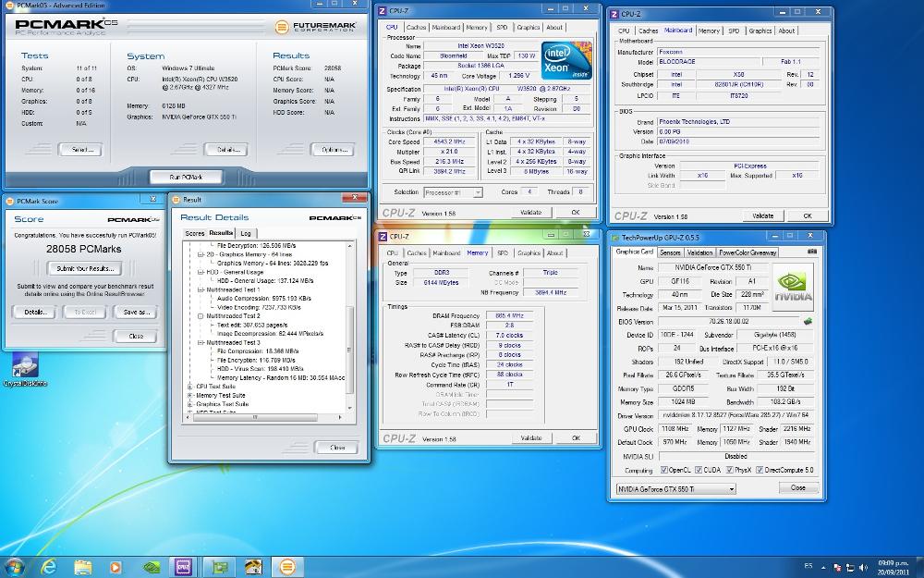Activate the PCMark05 orange taskbar icon

(x=287, y=568)
